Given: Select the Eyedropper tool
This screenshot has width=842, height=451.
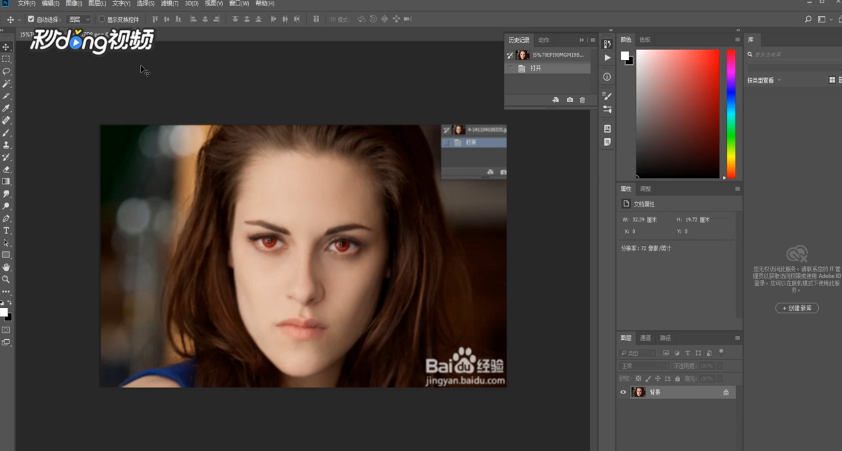Looking at the screenshot, I should point(6,108).
